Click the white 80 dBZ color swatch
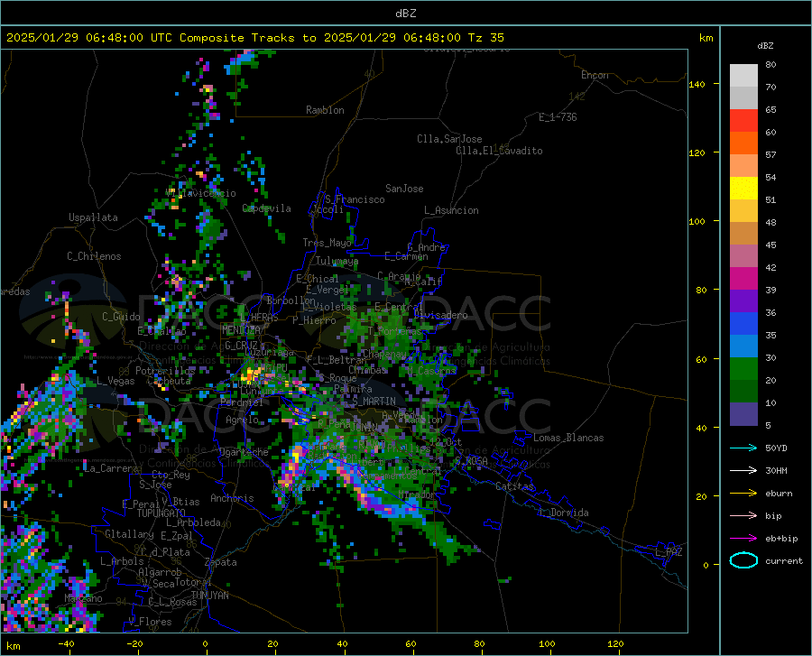 [743, 76]
